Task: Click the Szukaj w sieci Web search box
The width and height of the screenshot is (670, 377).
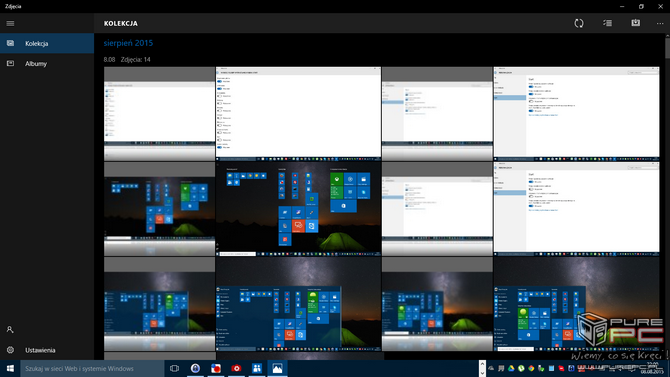Action: (x=92, y=368)
